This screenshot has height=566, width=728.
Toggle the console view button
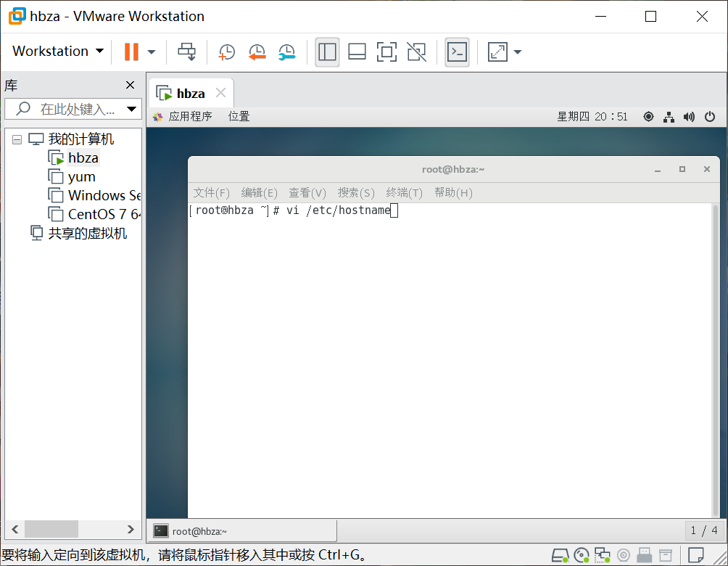(x=457, y=52)
